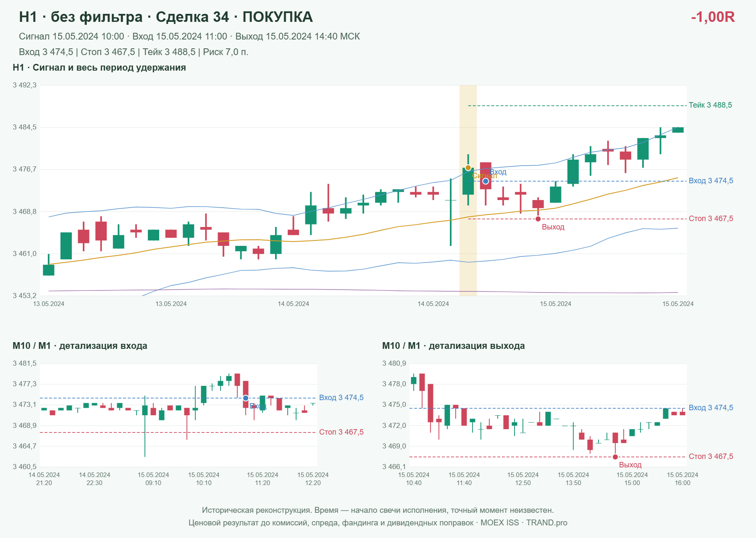The height and width of the screenshot is (538, 756).
Task: Select the Тейк 3 488,5 label
Action: tap(710, 105)
